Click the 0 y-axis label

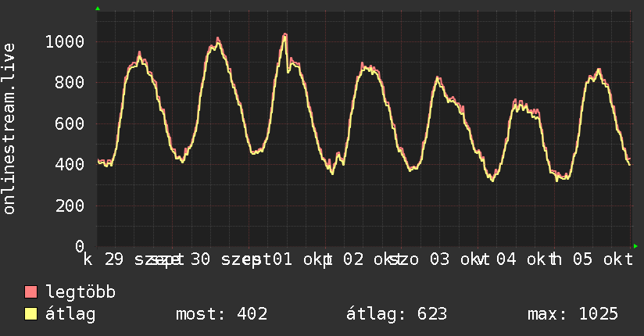tap(80, 246)
